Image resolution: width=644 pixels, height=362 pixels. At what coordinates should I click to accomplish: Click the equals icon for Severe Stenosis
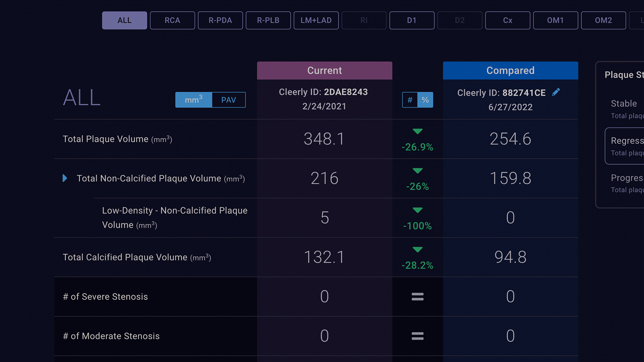[x=417, y=297]
